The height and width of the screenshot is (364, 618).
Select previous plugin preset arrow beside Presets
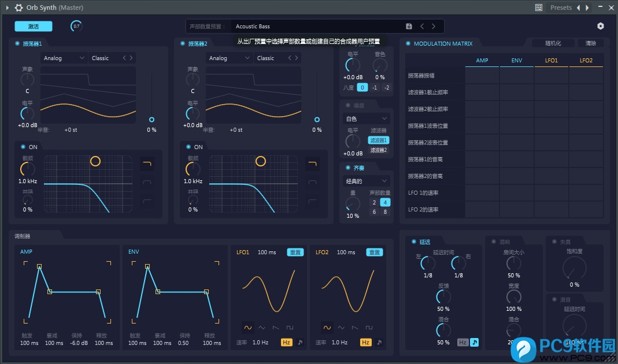click(x=578, y=8)
